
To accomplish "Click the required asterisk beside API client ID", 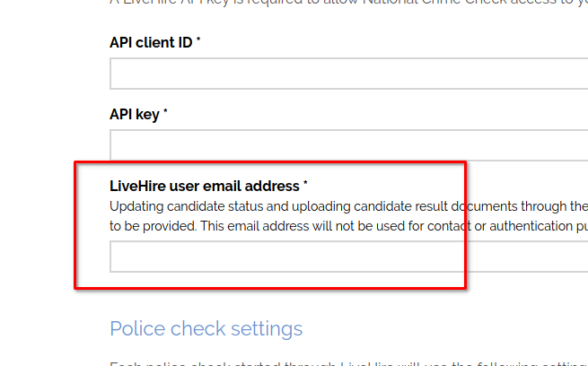I will point(198,41).
